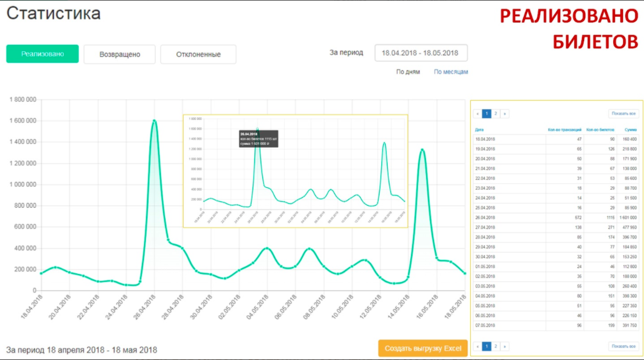Go to next page using top » arrow
The width and height of the screenshot is (644, 360).
click(505, 114)
